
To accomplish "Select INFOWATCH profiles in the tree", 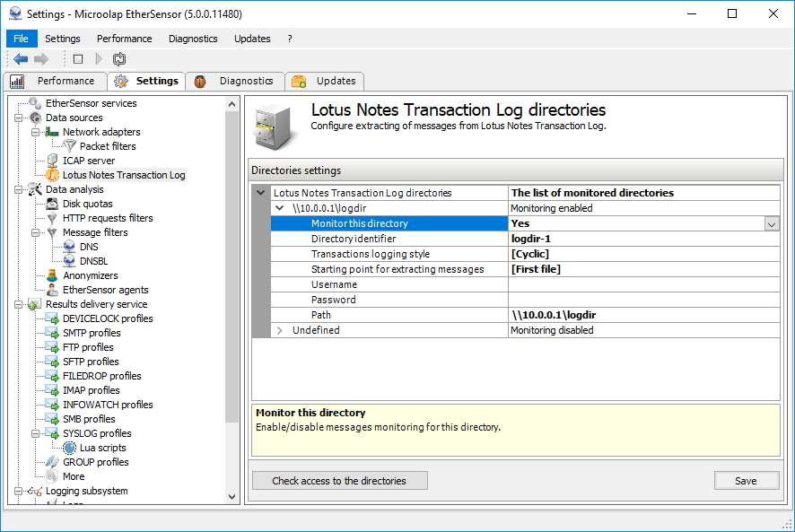I will [x=108, y=405].
